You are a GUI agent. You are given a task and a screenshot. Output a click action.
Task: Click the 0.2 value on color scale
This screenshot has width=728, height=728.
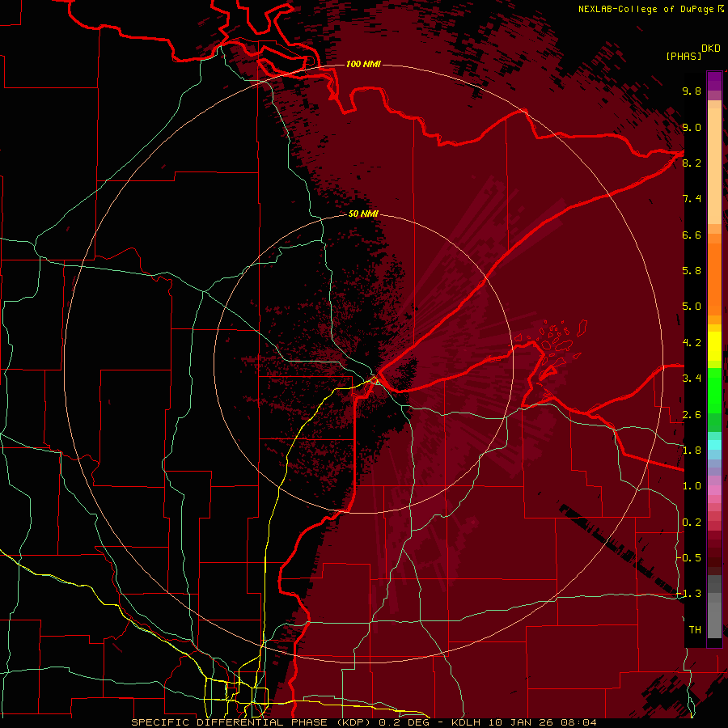tap(692, 522)
